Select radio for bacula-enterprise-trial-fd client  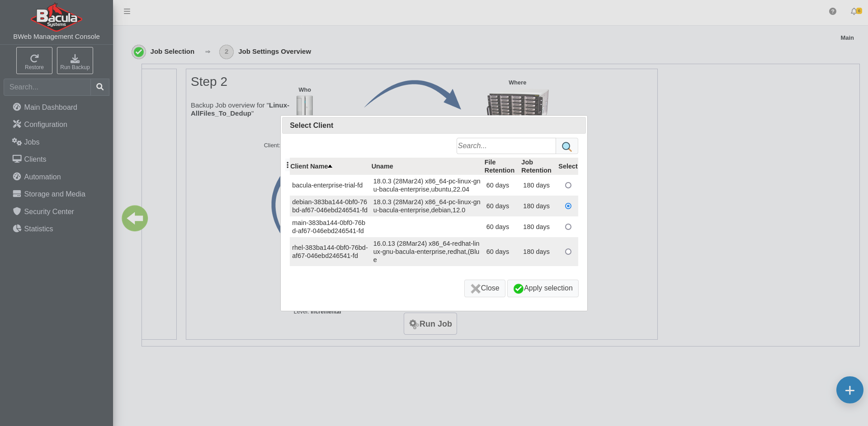point(568,185)
